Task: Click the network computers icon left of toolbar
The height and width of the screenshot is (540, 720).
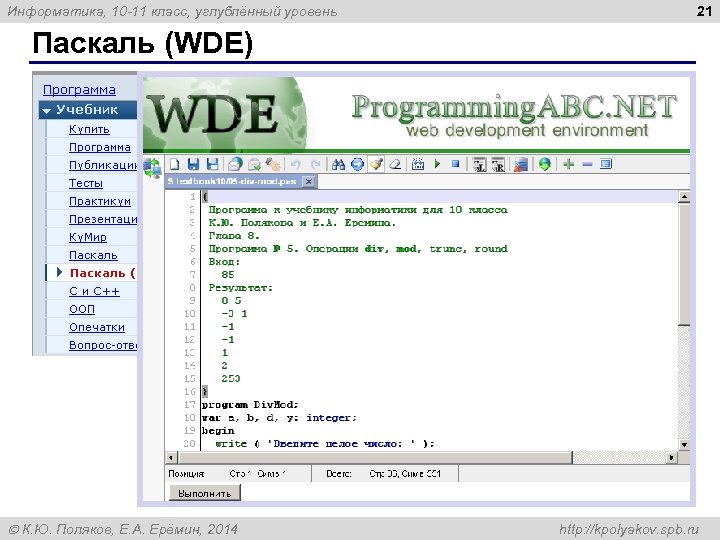Action: [x=152, y=168]
